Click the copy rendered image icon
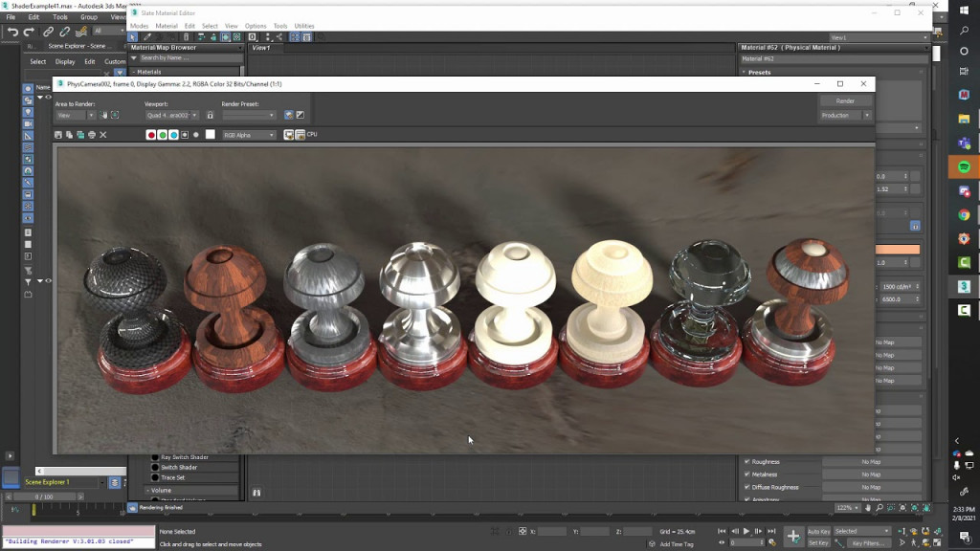This screenshot has height=551, width=980. click(x=68, y=134)
